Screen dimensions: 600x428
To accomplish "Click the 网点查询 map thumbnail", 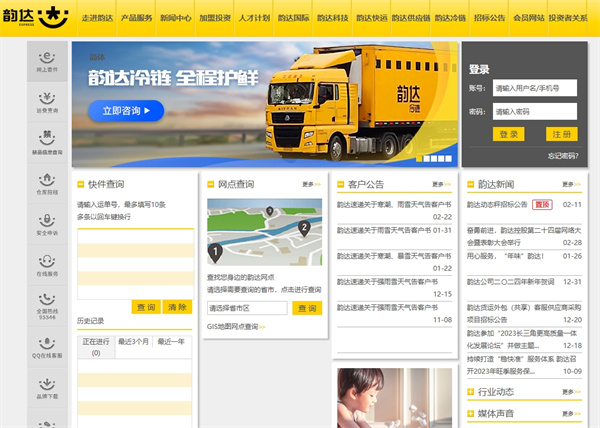I will point(264,232).
